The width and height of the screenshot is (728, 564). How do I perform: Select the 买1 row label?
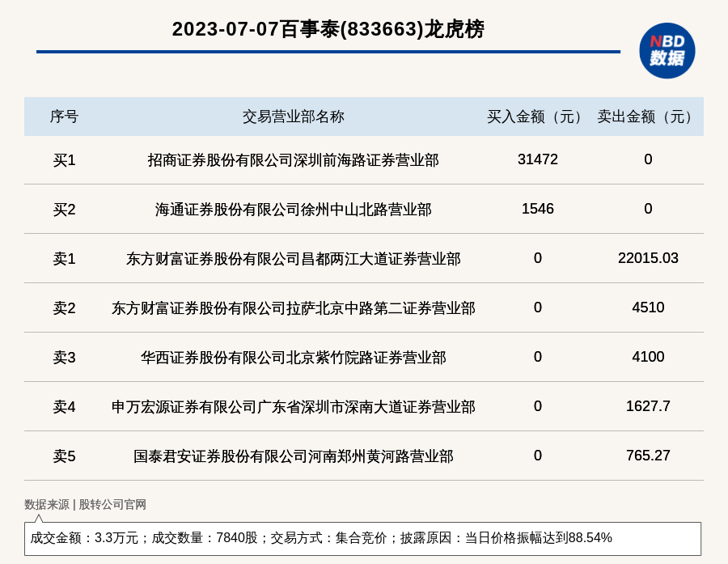[64, 160]
